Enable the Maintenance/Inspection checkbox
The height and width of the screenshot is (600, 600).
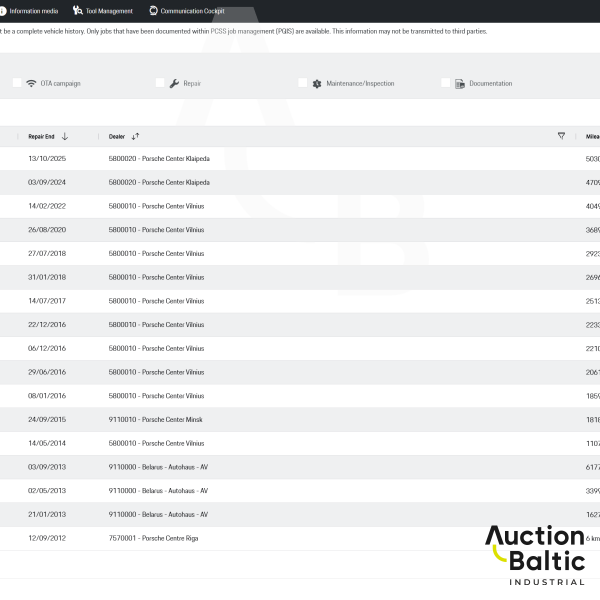[303, 83]
